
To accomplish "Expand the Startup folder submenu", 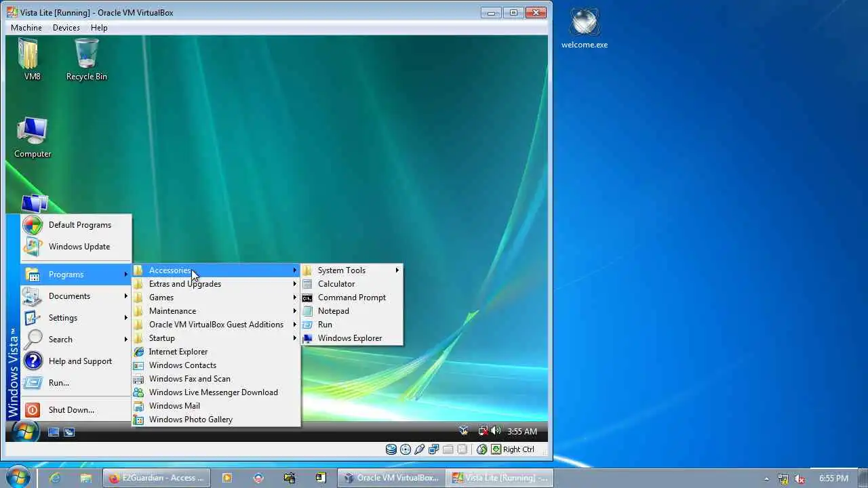I will point(216,338).
